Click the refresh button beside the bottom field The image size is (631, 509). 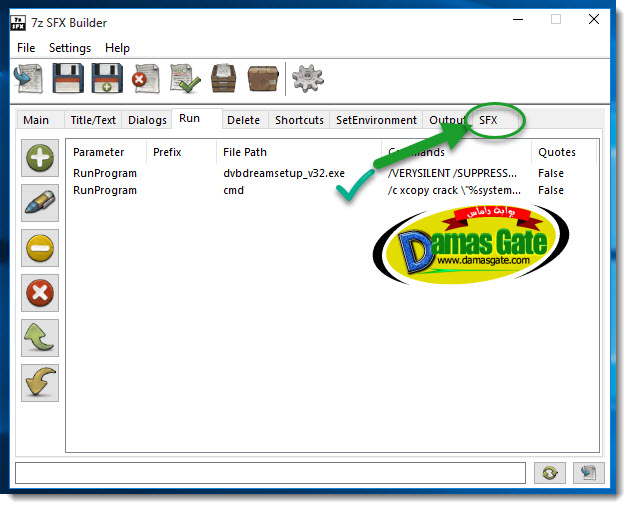coord(550,473)
